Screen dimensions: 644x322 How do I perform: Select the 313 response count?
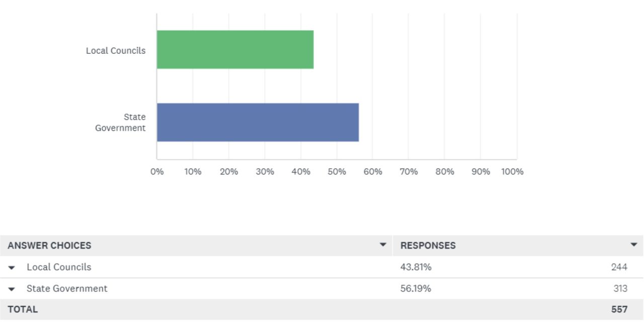coord(620,289)
